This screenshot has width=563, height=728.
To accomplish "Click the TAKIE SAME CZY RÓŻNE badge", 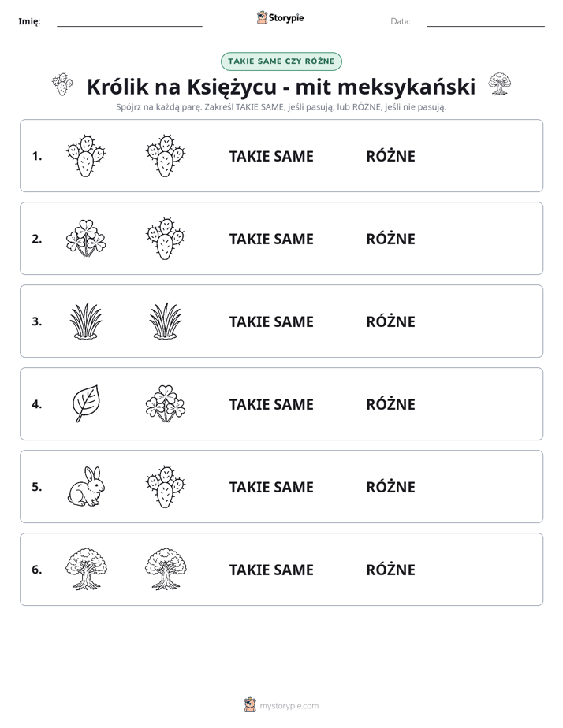I will [x=281, y=61].
